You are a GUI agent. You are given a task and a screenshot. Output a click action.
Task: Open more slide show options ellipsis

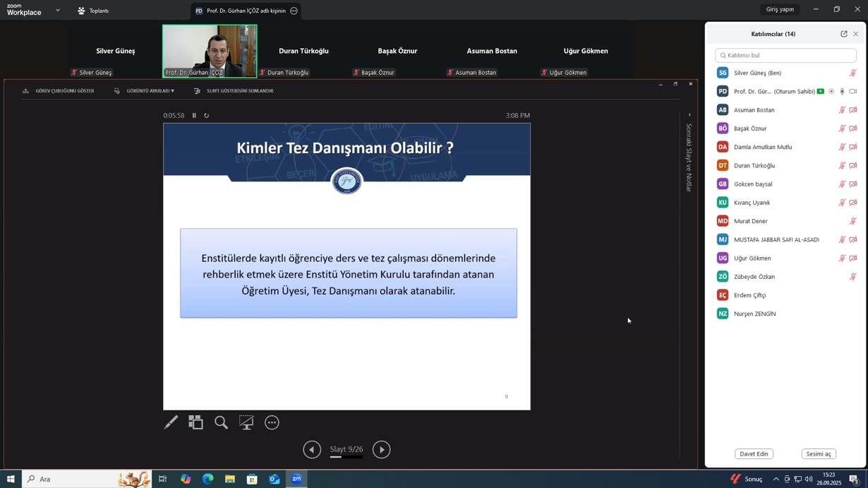click(272, 422)
